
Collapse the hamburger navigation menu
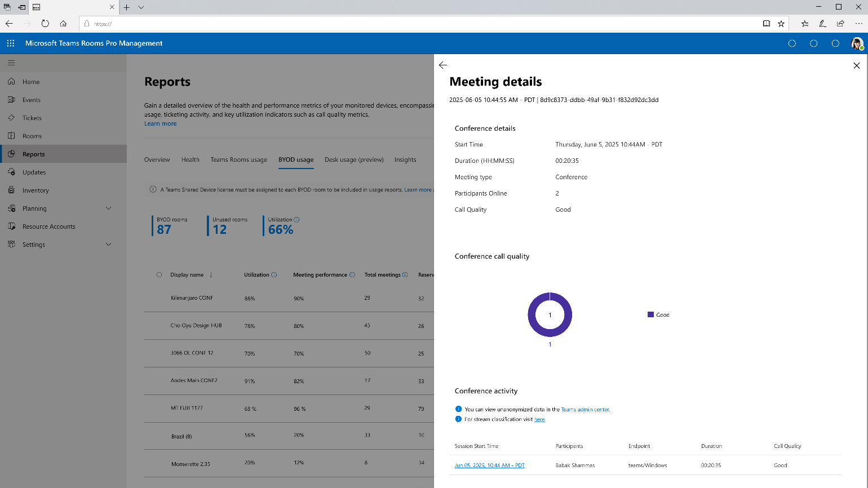[x=11, y=63]
